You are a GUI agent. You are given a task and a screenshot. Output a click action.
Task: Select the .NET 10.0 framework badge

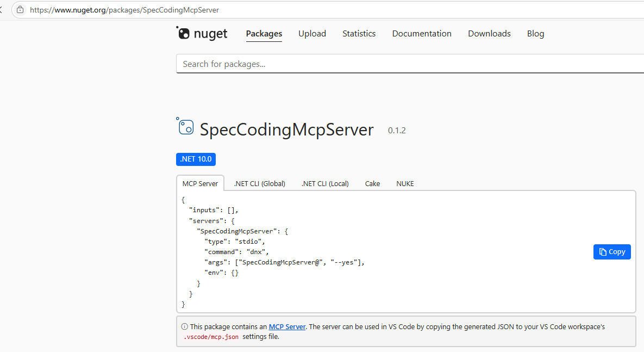point(196,159)
